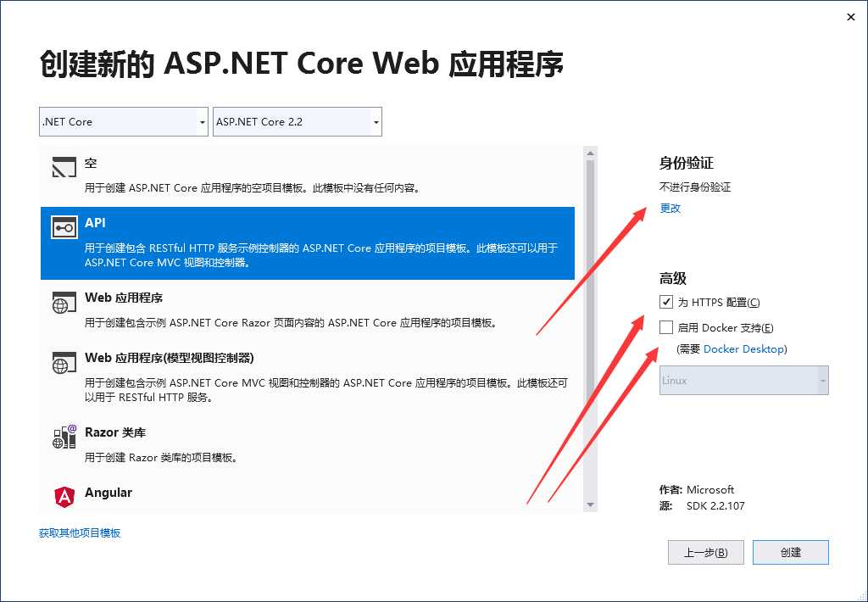This screenshot has width=868, height=602.
Task: Click the template list scroll-down arrow
Action: pyautogui.click(x=590, y=504)
